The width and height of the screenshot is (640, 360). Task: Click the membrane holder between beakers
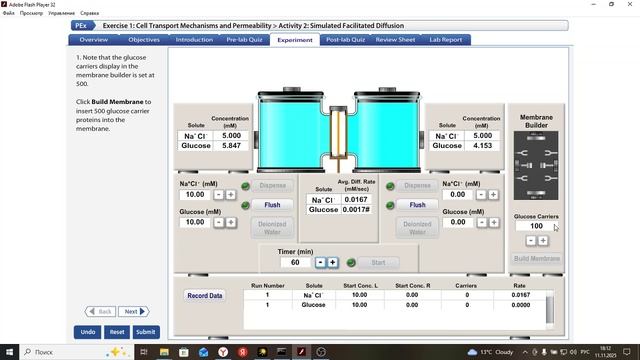pyautogui.click(x=338, y=134)
